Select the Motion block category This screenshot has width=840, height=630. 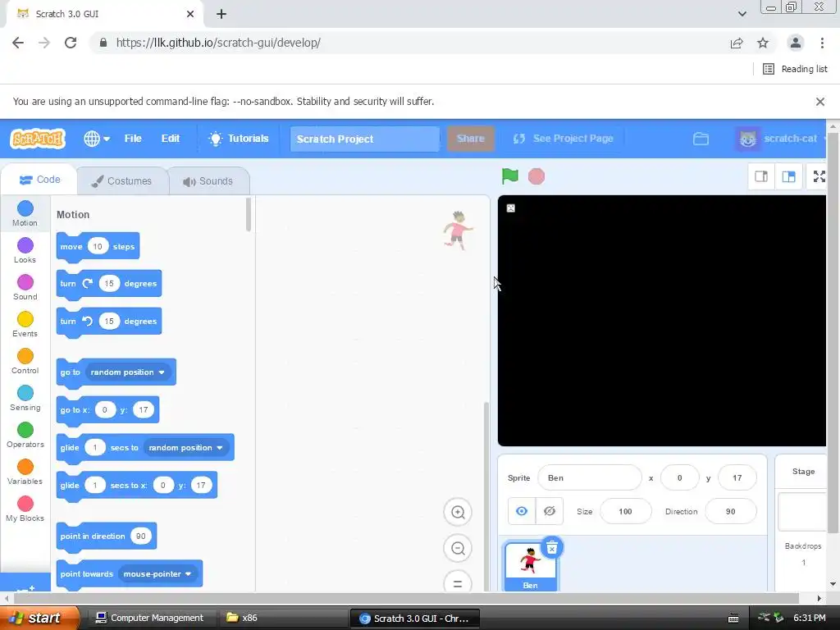[x=25, y=213]
